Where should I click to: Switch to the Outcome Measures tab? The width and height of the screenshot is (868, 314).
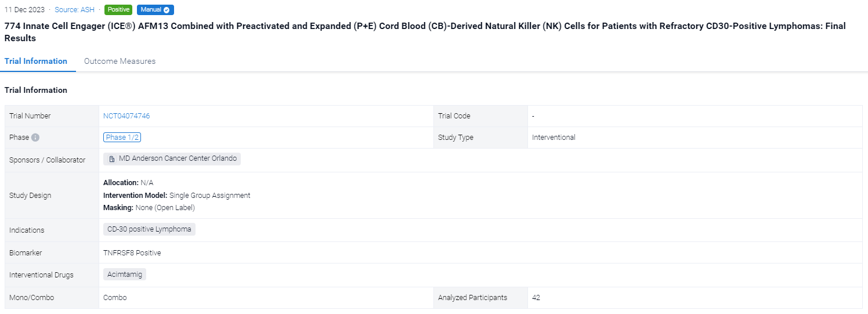120,61
